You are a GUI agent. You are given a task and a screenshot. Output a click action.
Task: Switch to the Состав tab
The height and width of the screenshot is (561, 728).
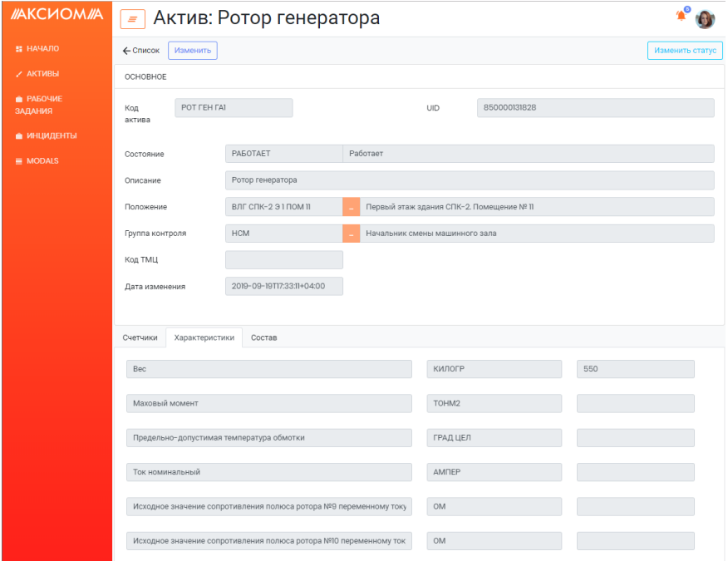(x=263, y=338)
